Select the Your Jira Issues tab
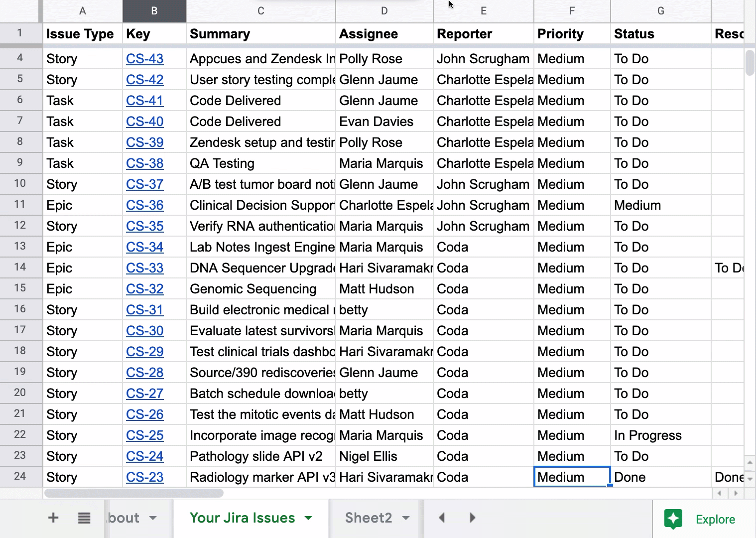Screen dimensions: 756x538 tap(242, 518)
